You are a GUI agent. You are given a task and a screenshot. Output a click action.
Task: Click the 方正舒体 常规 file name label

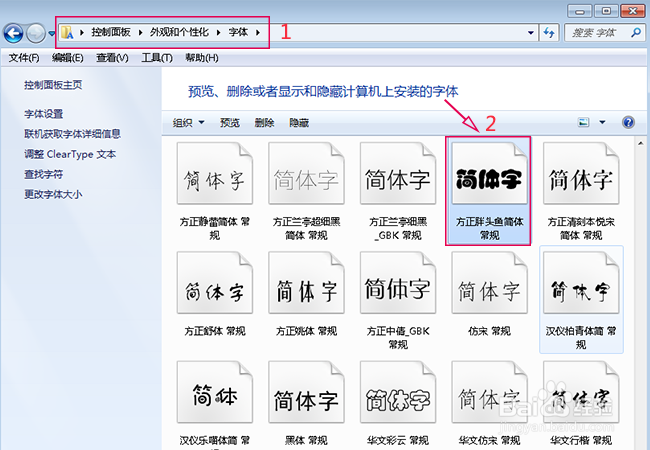pos(215,331)
